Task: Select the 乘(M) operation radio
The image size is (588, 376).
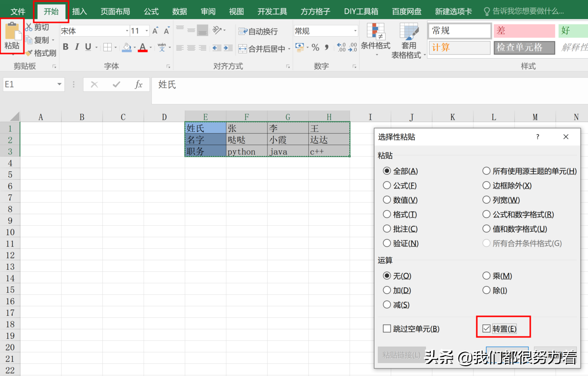Action: point(497,276)
